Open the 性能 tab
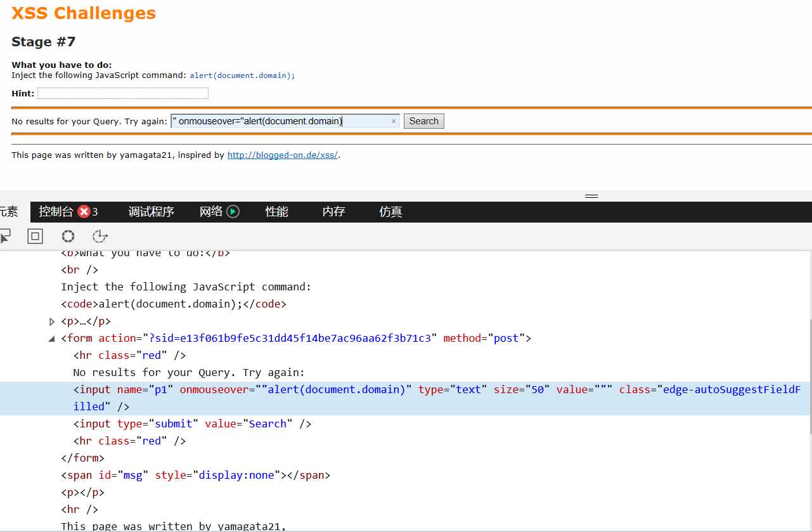The image size is (812, 532). pyautogui.click(x=277, y=212)
